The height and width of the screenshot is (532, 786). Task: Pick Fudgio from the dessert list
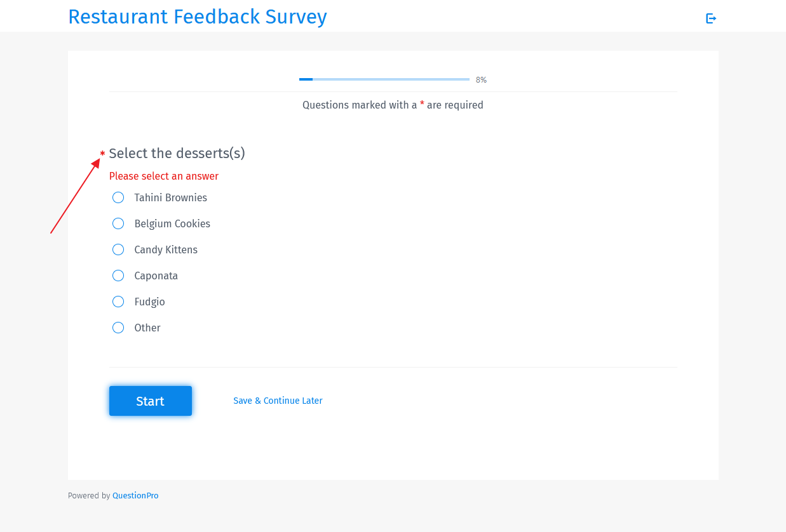click(118, 302)
